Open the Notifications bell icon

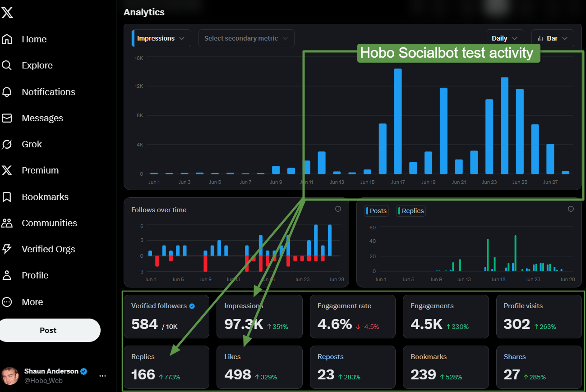pyautogui.click(x=7, y=92)
